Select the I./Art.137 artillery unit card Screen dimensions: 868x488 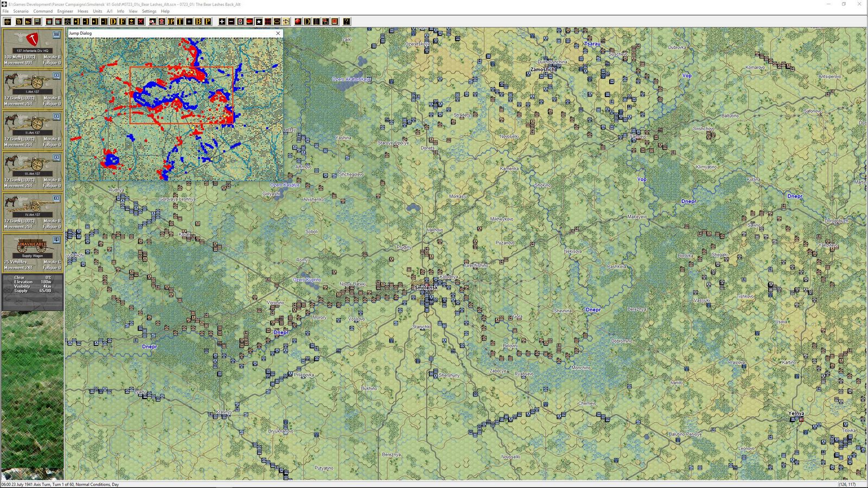pos(33,89)
